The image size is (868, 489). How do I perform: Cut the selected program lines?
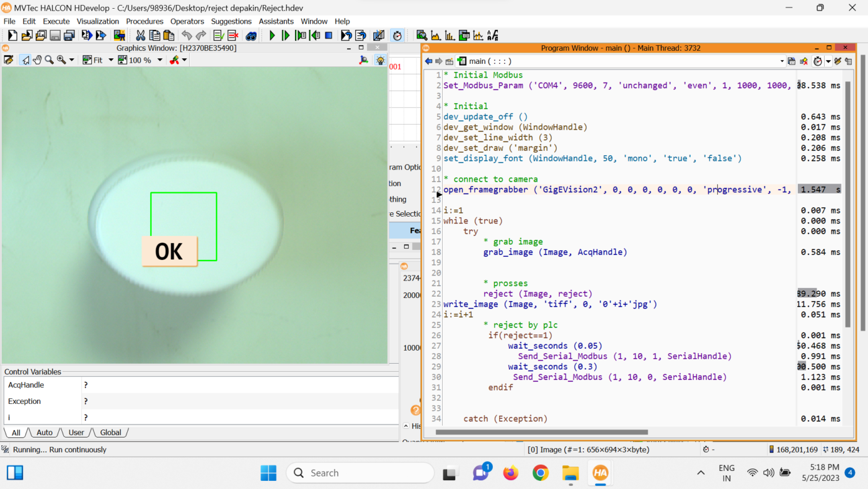141,35
